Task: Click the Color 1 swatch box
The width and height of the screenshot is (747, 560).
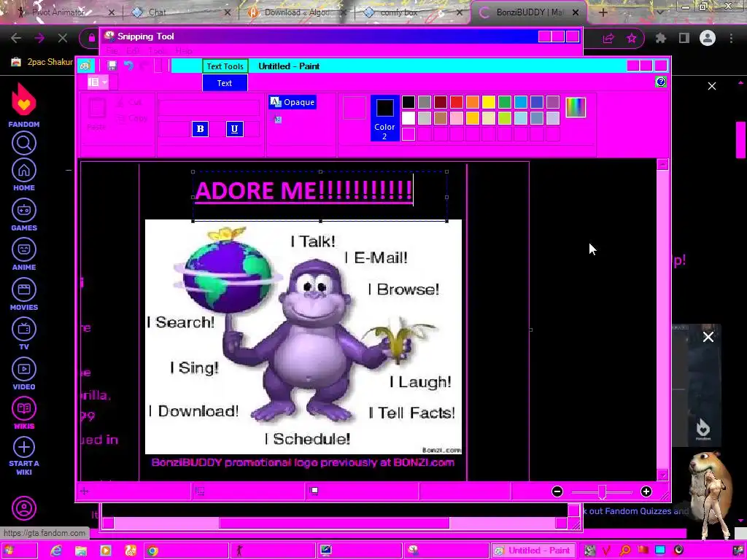Action: click(355, 108)
